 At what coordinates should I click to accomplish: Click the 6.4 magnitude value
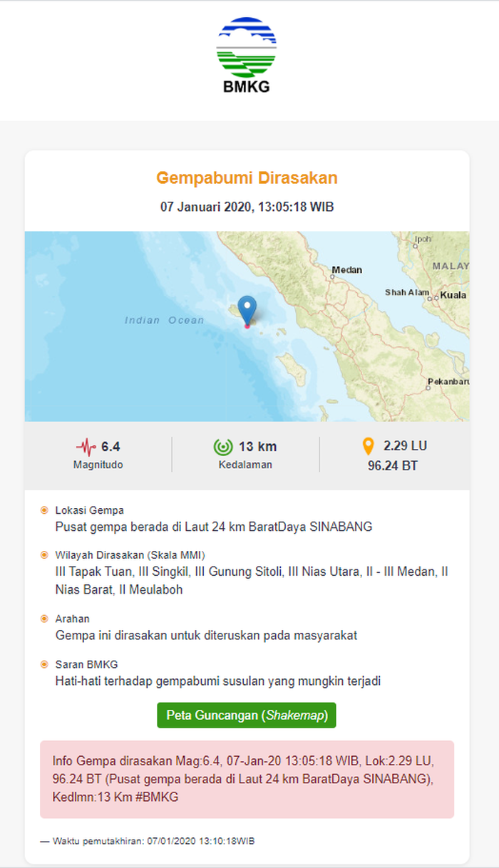coord(110,447)
